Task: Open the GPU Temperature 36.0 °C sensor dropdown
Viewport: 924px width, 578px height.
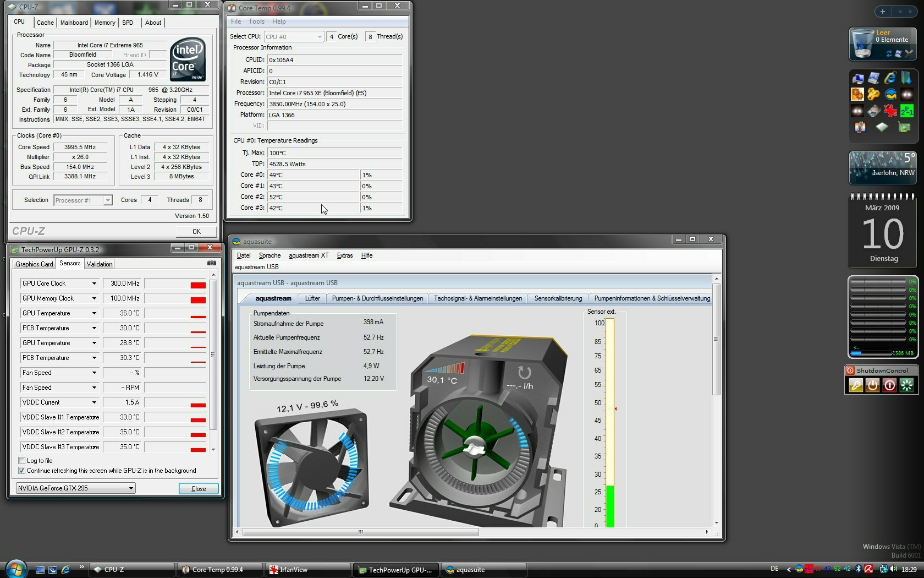Action: [x=94, y=313]
